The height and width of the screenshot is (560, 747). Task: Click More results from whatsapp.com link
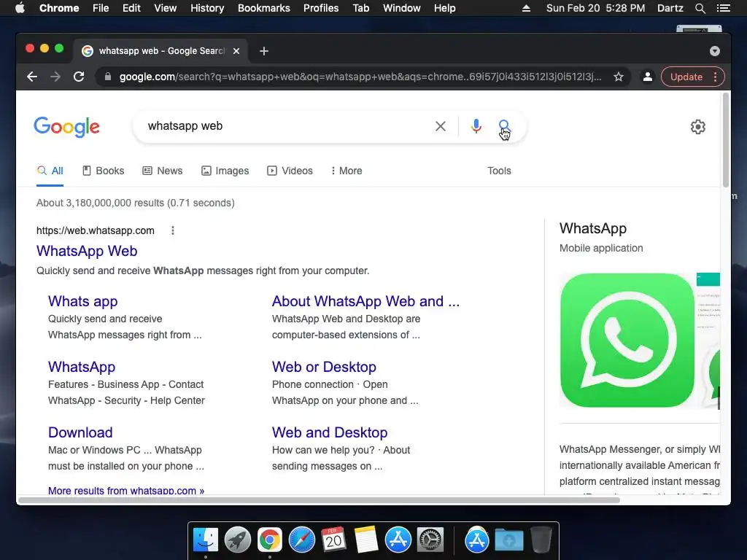pos(125,491)
